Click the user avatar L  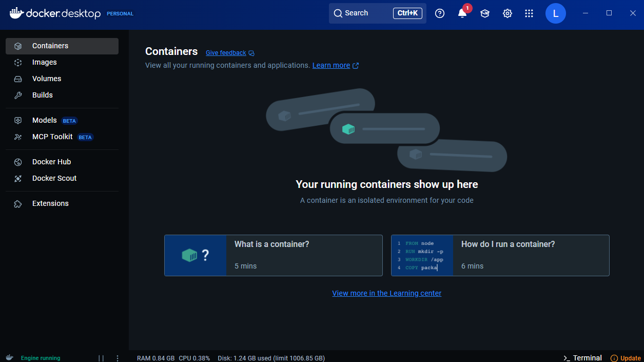coord(556,13)
